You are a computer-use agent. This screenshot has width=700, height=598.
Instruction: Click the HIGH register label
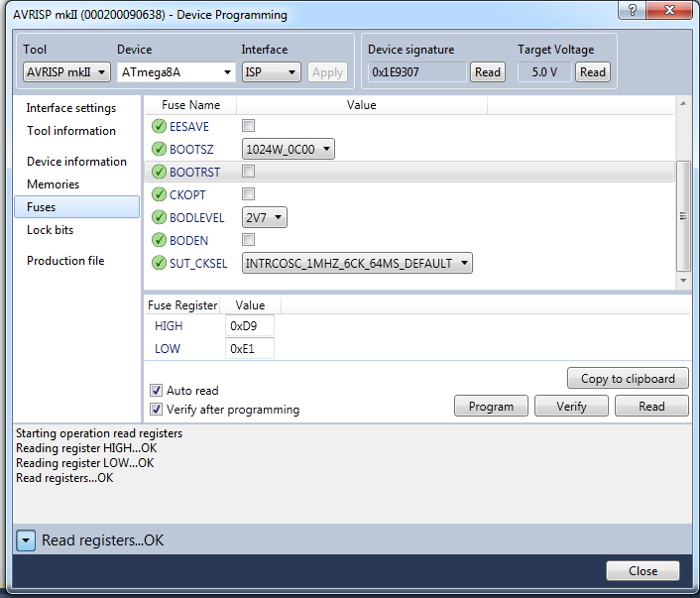coord(169,326)
